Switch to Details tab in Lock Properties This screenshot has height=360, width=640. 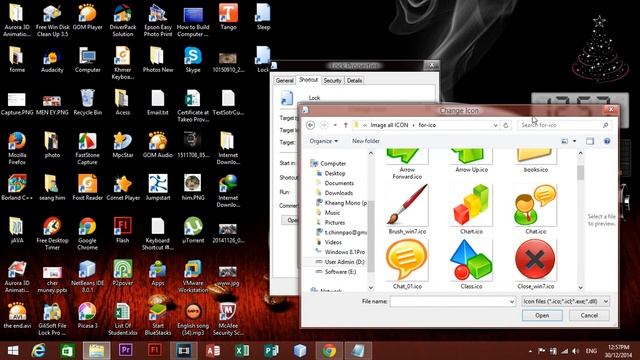pos(354,80)
